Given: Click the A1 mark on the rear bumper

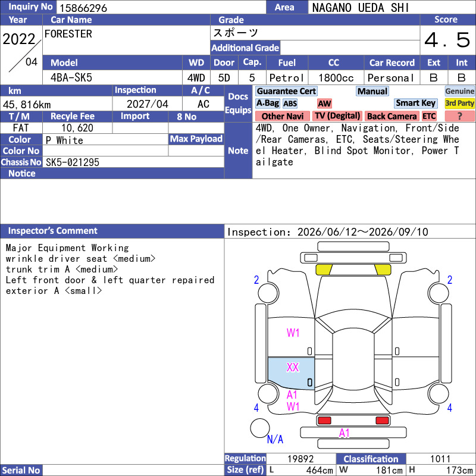Looking at the screenshot, I should [345, 433].
